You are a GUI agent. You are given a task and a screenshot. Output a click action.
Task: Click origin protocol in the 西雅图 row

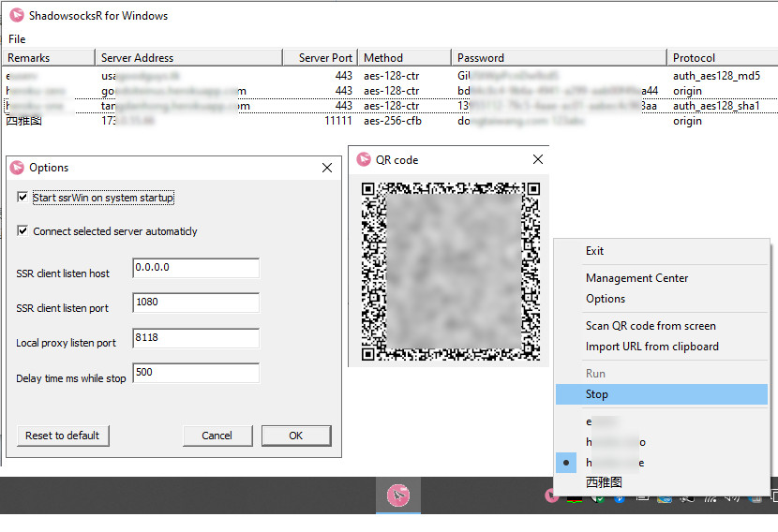click(x=687, y=121)
